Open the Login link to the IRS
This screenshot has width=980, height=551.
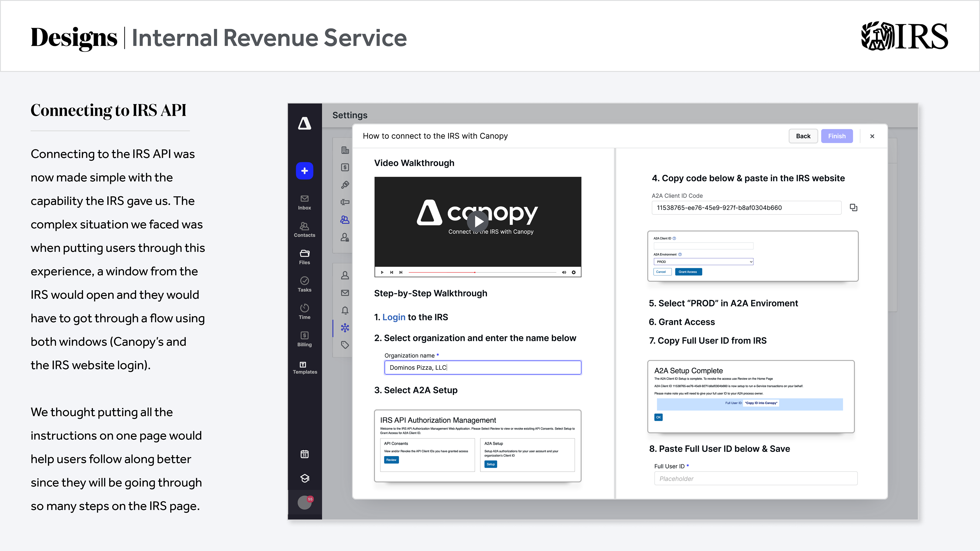[x=394, y=317]
